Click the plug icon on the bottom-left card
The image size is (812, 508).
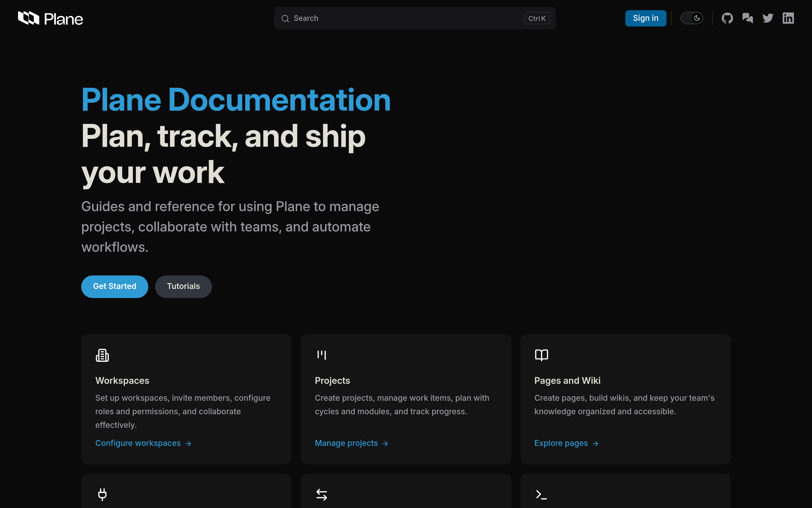pyautogui.click(x=102, y=494)
